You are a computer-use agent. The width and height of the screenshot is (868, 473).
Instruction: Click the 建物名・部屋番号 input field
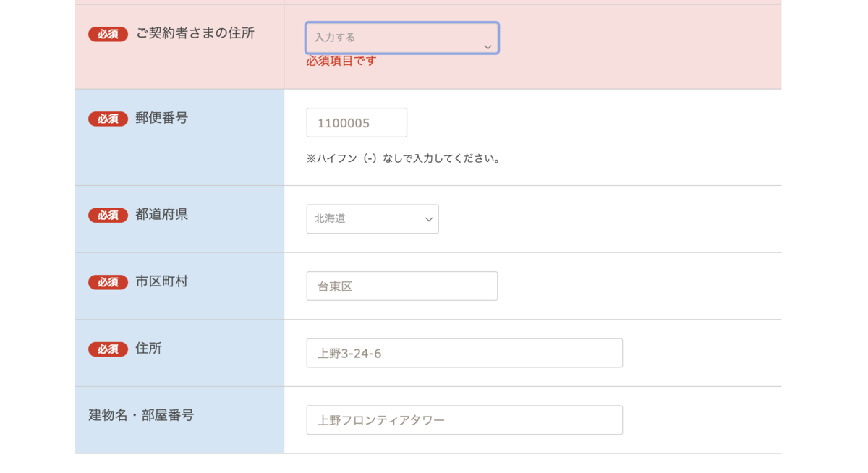[464, 420]
